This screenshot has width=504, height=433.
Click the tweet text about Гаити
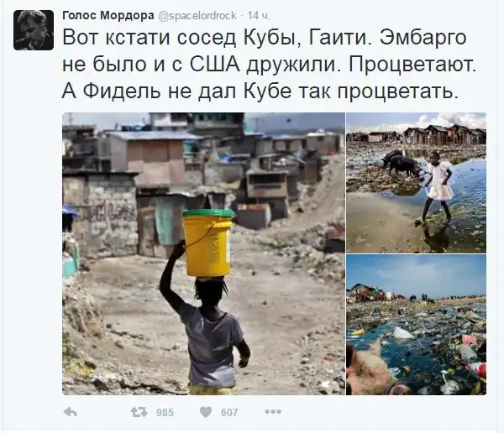pos(269,65)
